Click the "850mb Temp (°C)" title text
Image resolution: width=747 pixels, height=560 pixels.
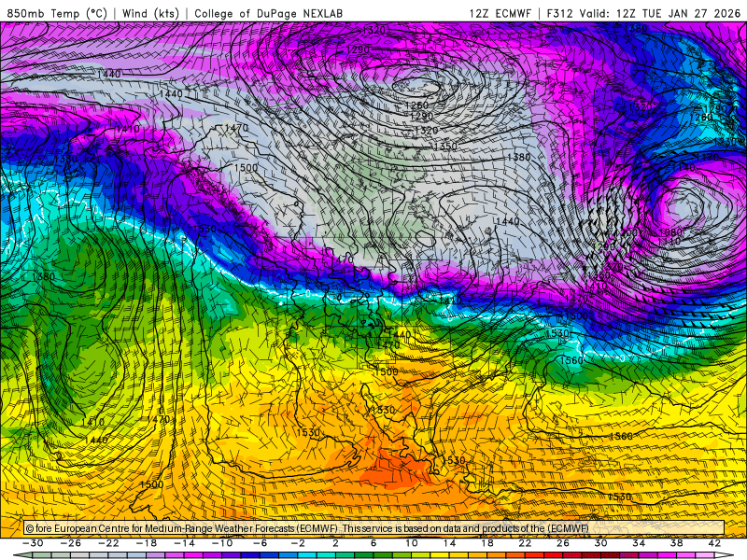point(57,13)
